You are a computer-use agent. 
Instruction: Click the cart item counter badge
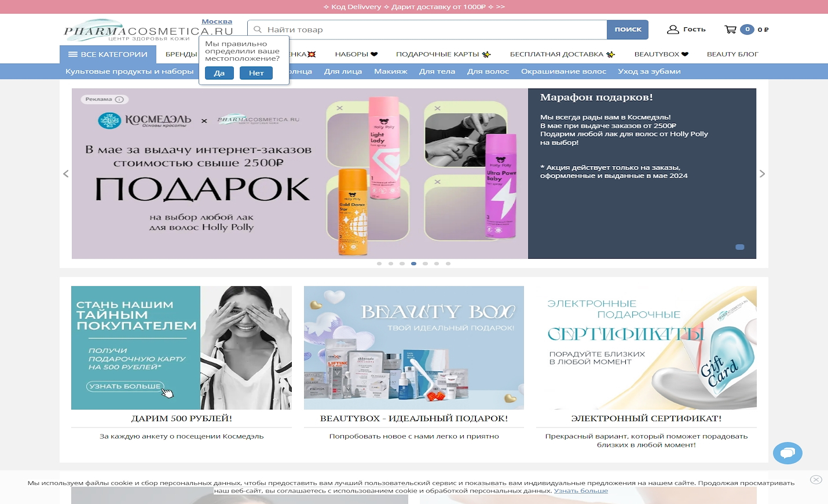(747, 30)
